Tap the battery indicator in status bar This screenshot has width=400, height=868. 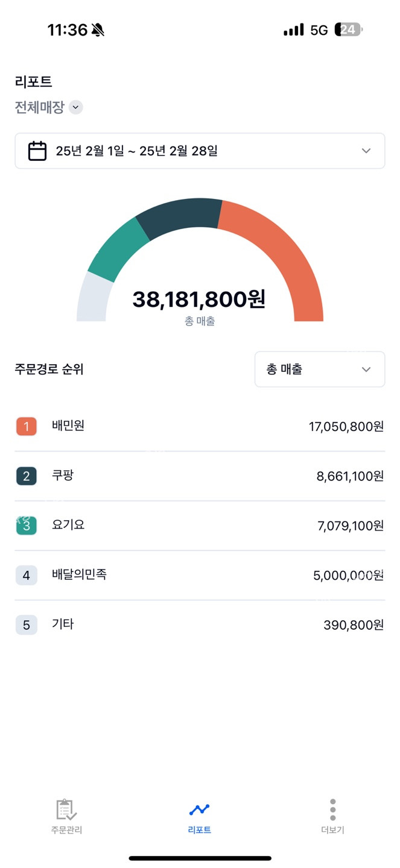pos(349,30)
